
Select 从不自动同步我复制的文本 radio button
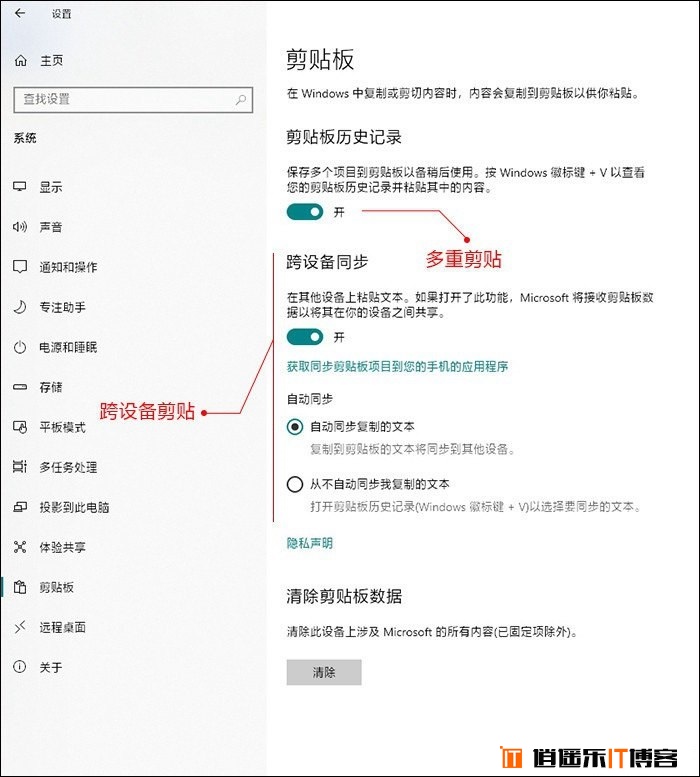[295, 484]
